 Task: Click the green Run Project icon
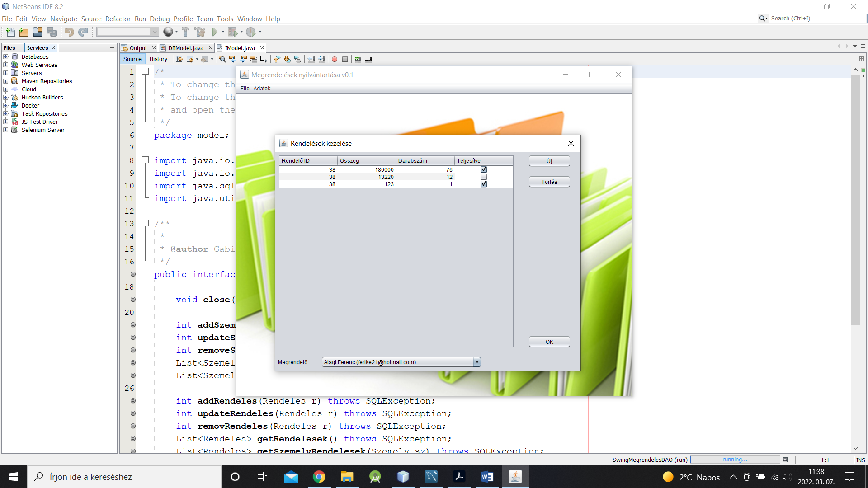pyautogui.click(x=215, y=32)
